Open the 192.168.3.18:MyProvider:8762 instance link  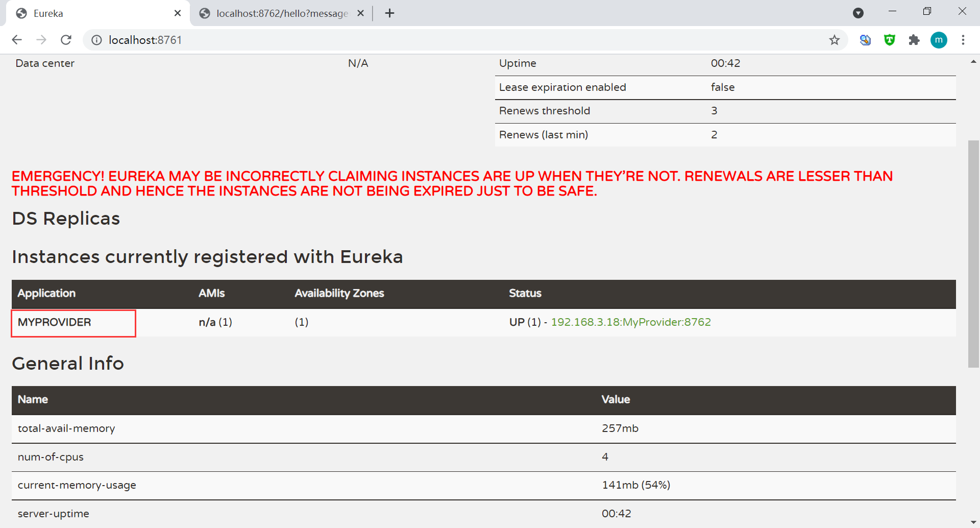click(x=631, y=322)
